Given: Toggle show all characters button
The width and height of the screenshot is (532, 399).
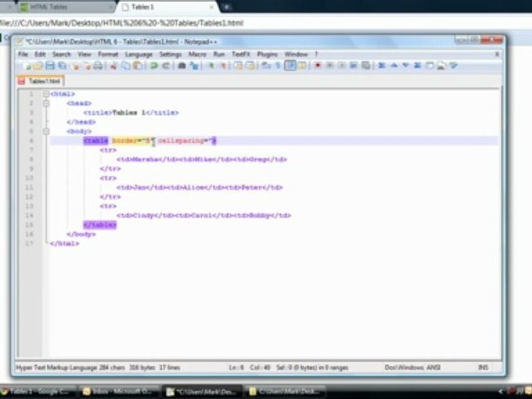Looking at the screenshot, I should pyautogui.click(x=278, y=65).
